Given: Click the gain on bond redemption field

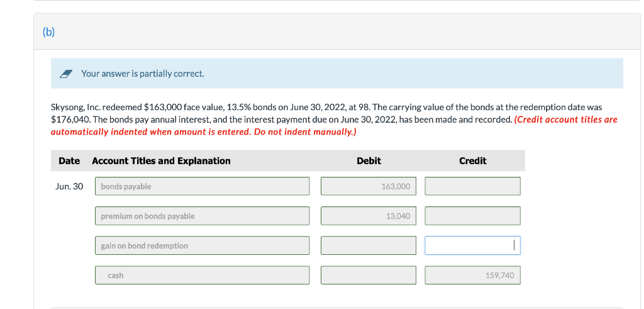Looking at the screenshot, I should click(202, 245).
